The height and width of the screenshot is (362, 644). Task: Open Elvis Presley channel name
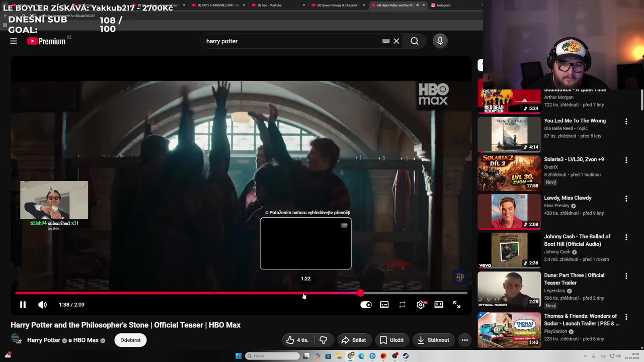(556, 206)
